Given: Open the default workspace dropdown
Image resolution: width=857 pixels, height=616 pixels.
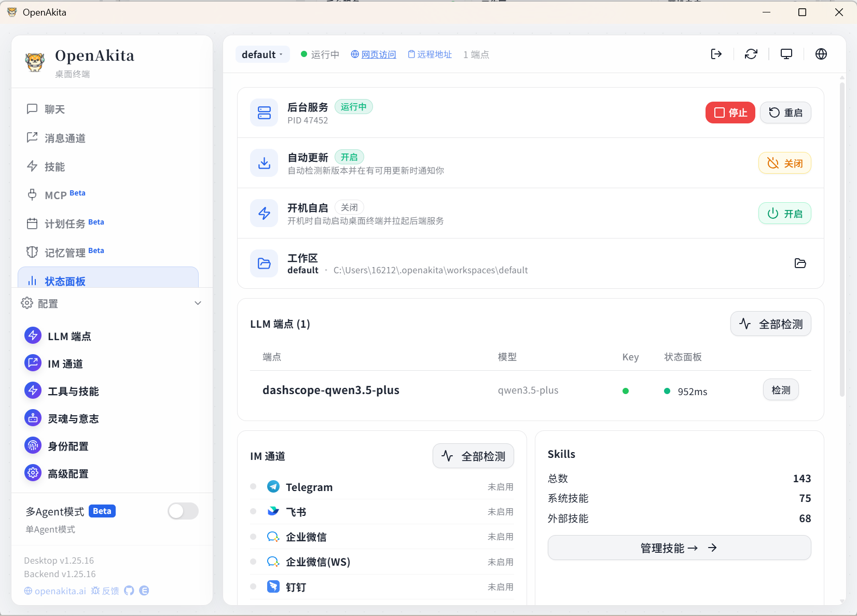Looking at the screenshot, I should coord(262,54).
